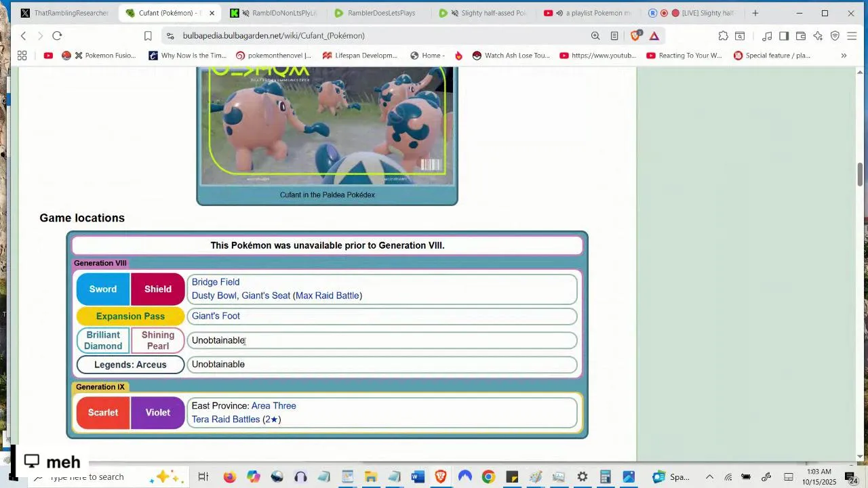
Task: Open the Scarlet game link
Action: pos(103,413)
